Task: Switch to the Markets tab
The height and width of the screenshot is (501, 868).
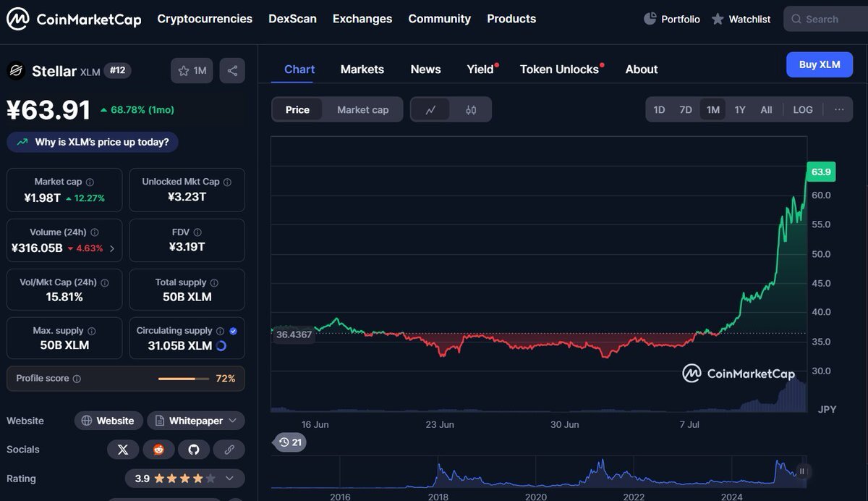Action: click(362, 70)
